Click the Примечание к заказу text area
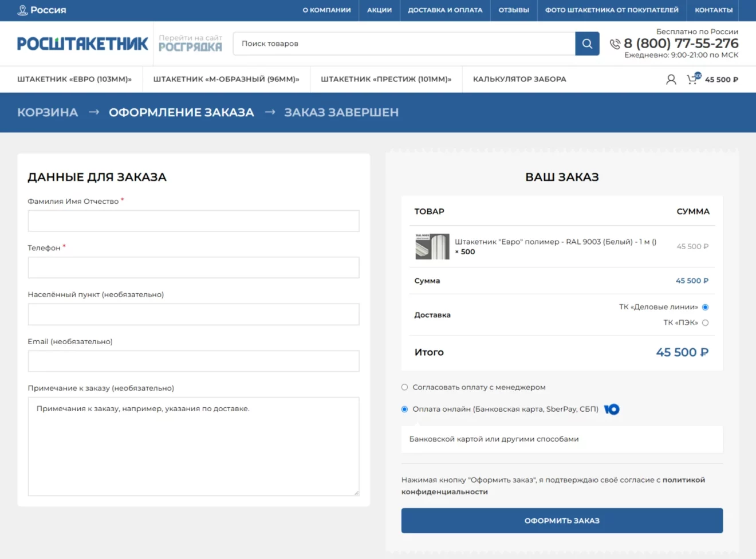This screenshot has width=756, height=559. pyautogui.click(x=194, y=446)
